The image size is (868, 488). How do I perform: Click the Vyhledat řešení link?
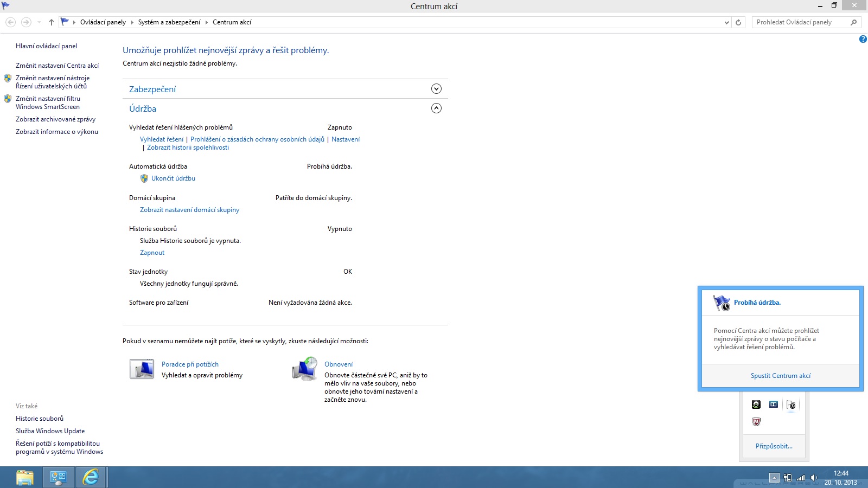pyautogui.click(x=162, y=139)
